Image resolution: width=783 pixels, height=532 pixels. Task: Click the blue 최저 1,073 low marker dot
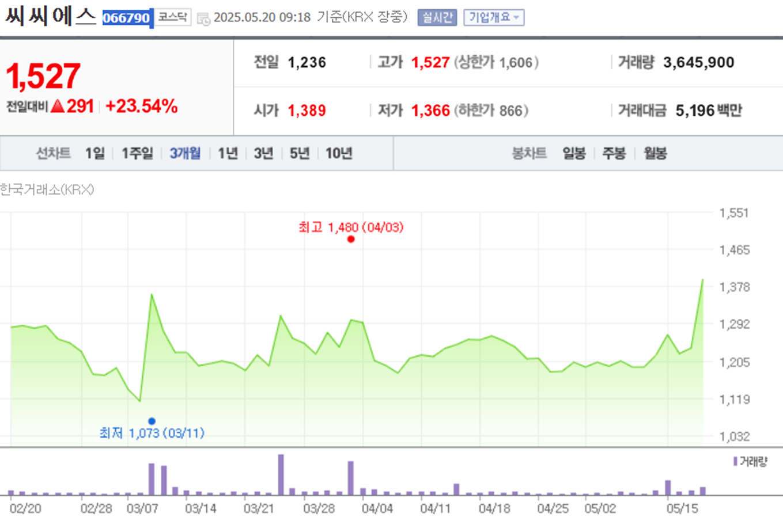point(152,421)
